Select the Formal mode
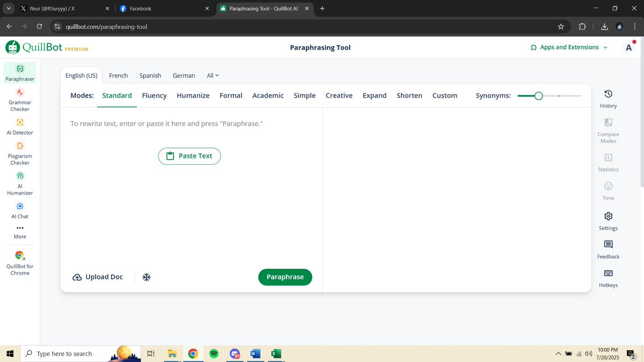 (231, 95)
